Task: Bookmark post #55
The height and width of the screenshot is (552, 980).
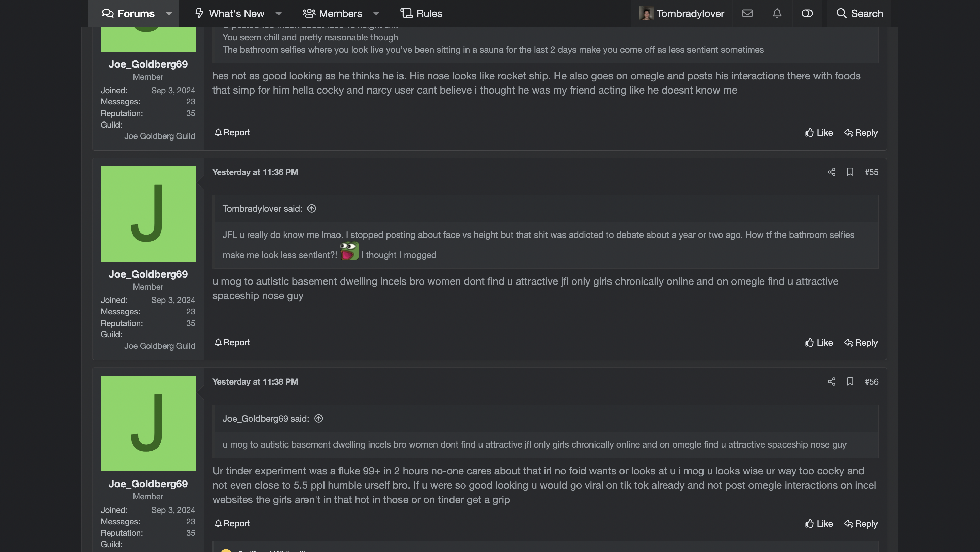Action: pyautogui.click(x=850, y=172)
